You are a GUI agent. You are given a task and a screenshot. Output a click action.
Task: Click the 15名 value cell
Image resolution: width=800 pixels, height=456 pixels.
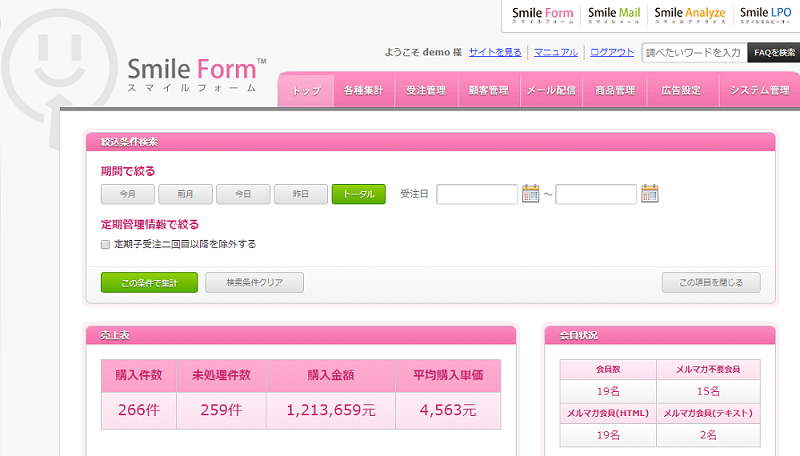click(x=708, y=391)
